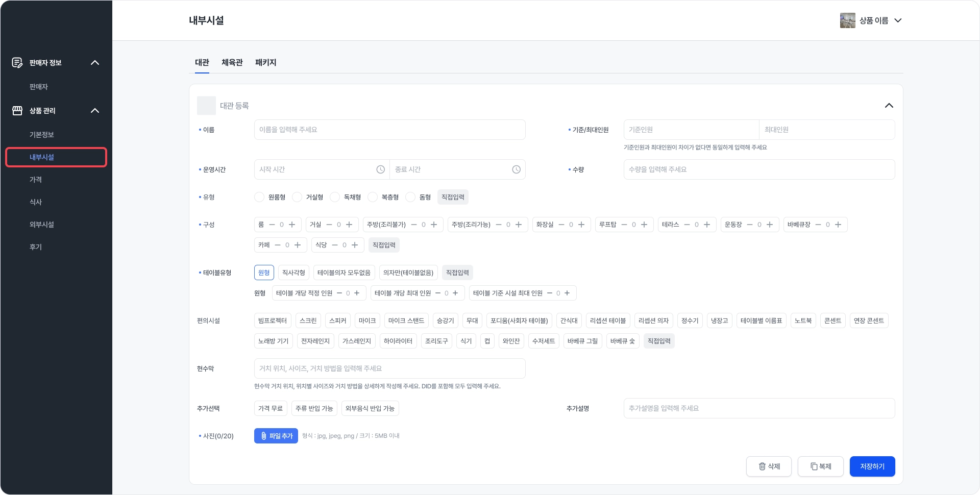Collapse the 상품 관리 sidebar section

(x=95, y=111)
